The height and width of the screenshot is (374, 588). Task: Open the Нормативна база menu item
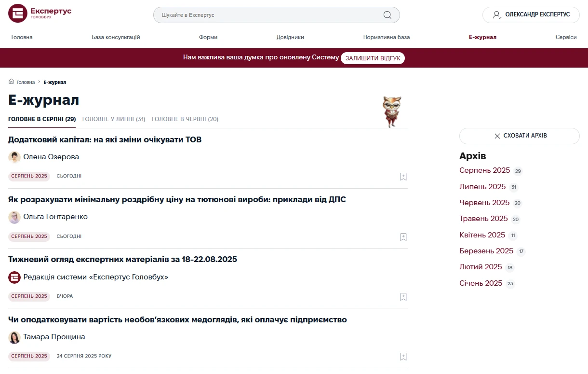click(x=386, y=37)
